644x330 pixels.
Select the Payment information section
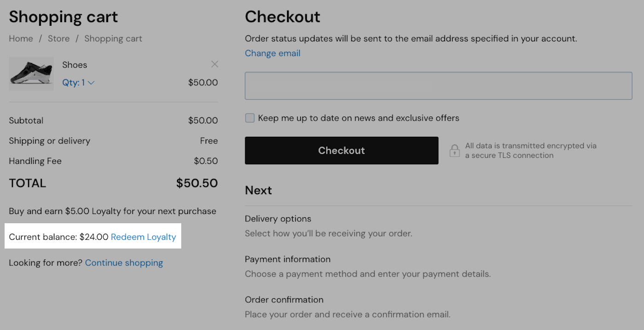tap(287, 259)
